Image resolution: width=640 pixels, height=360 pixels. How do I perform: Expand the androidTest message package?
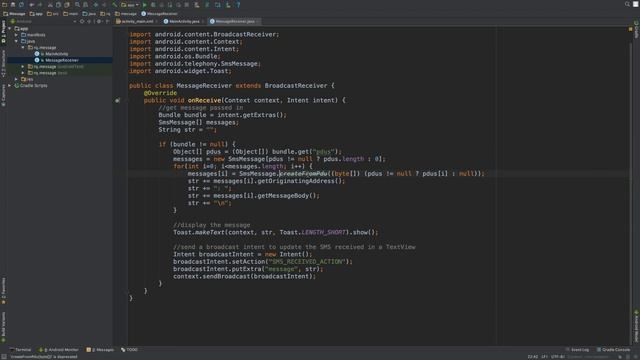[23, 67]
